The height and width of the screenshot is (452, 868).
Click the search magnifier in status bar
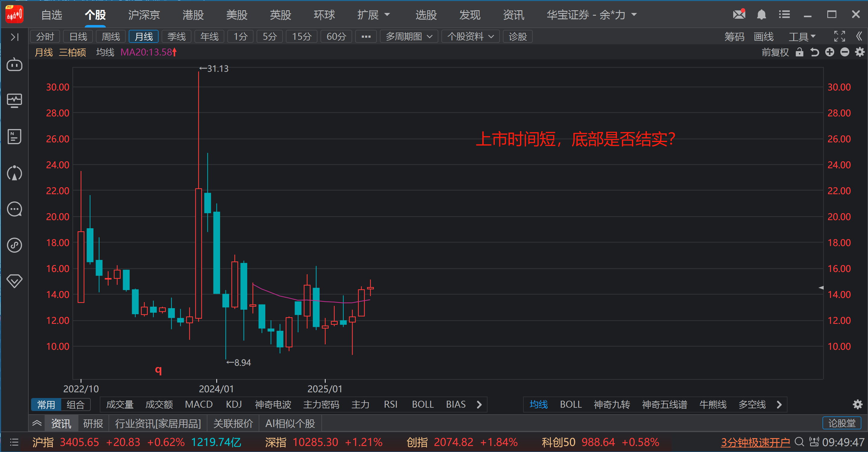(799, 441)
